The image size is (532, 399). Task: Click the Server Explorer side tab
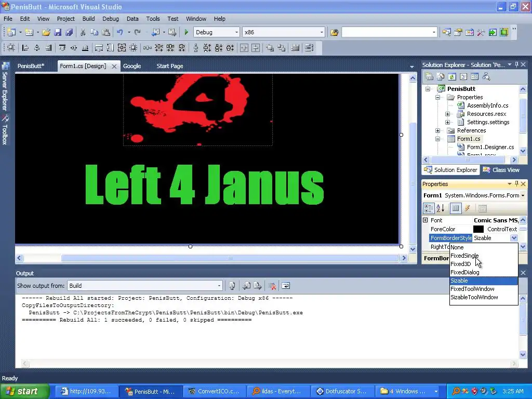coord(5,87)
